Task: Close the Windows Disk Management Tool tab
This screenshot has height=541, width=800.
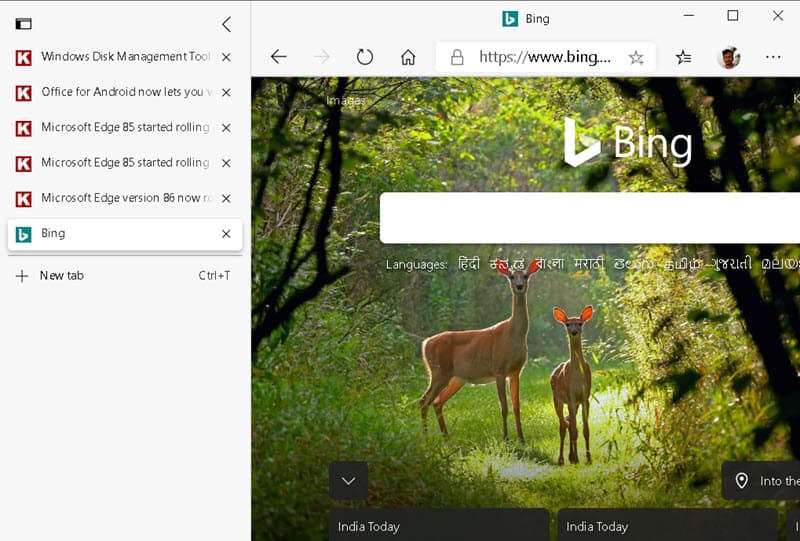Action: tap(226, 57)
